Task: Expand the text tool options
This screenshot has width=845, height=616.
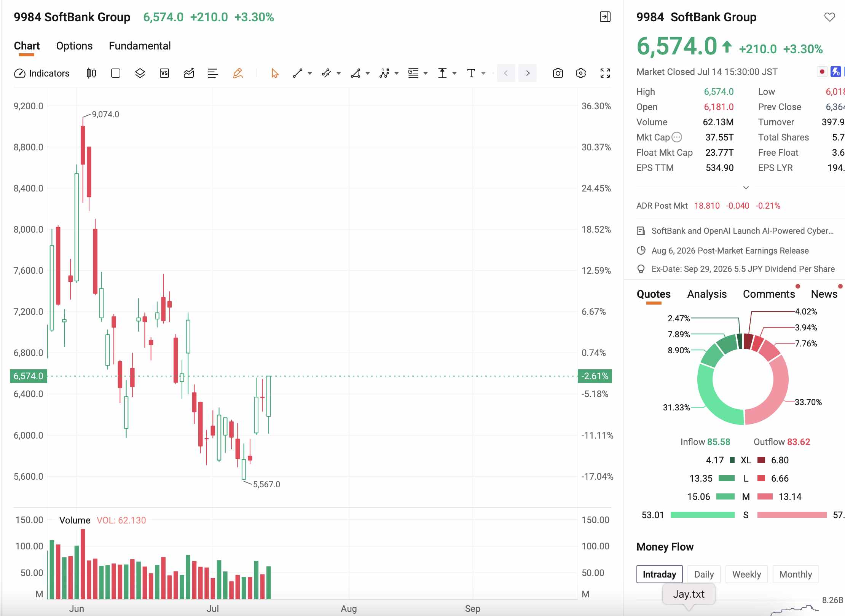Action: tap(483, 73)
